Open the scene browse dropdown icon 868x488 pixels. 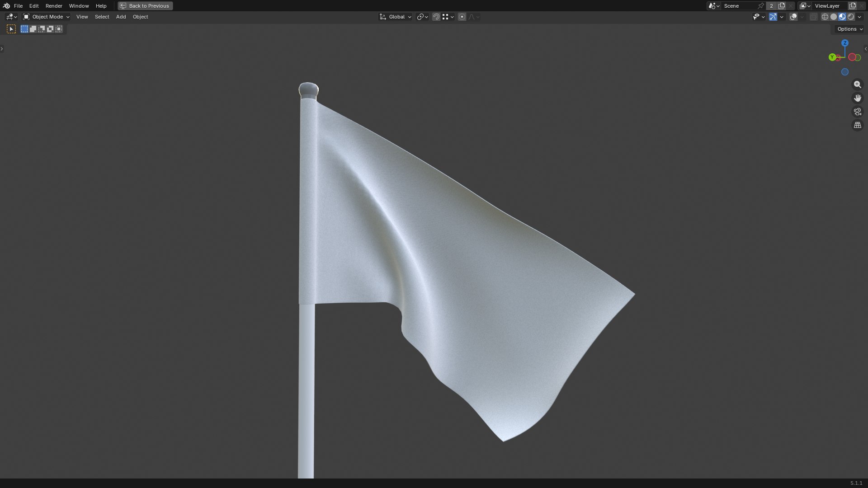click(714, 6)
